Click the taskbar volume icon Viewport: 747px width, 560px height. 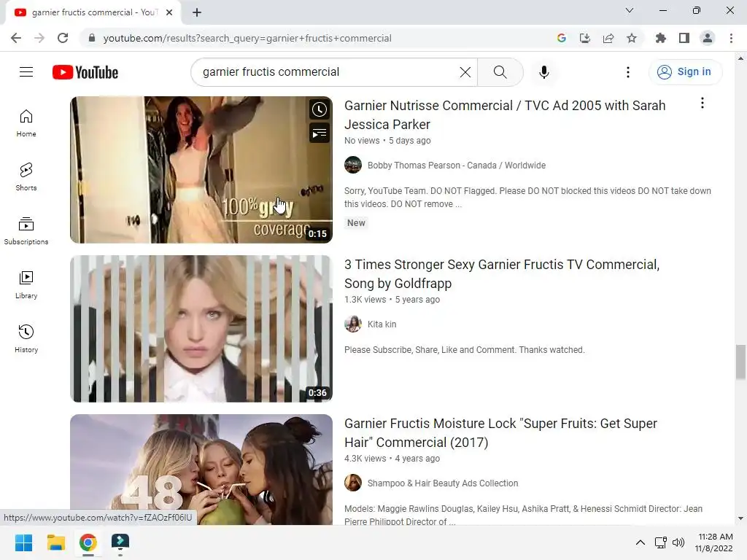point(678,542)
